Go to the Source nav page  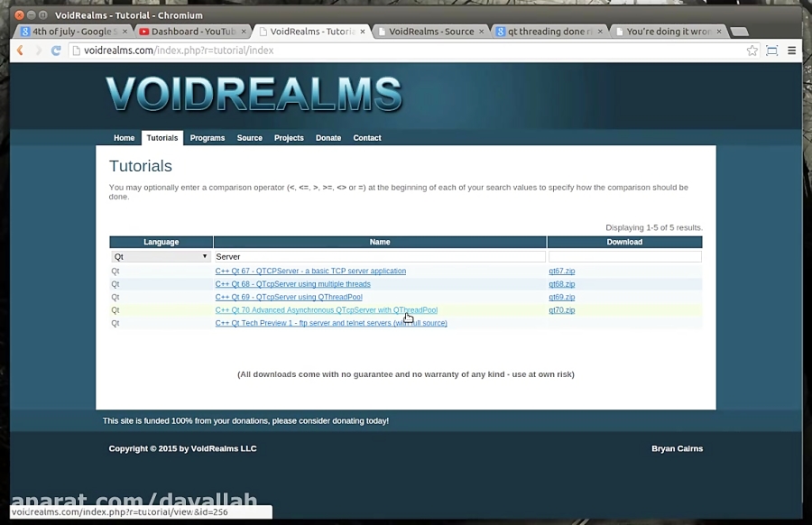[249, 138]
